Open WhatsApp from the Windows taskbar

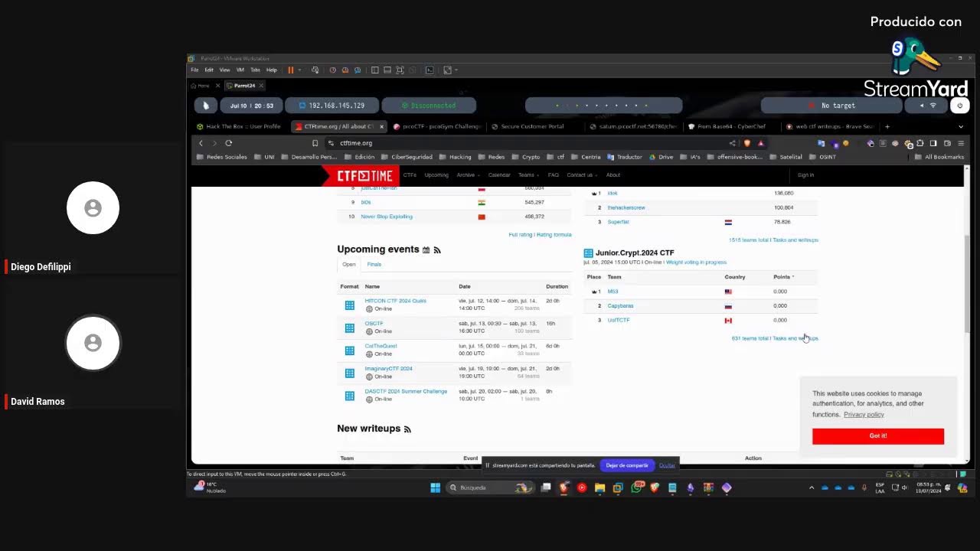[x=636, y=487]
